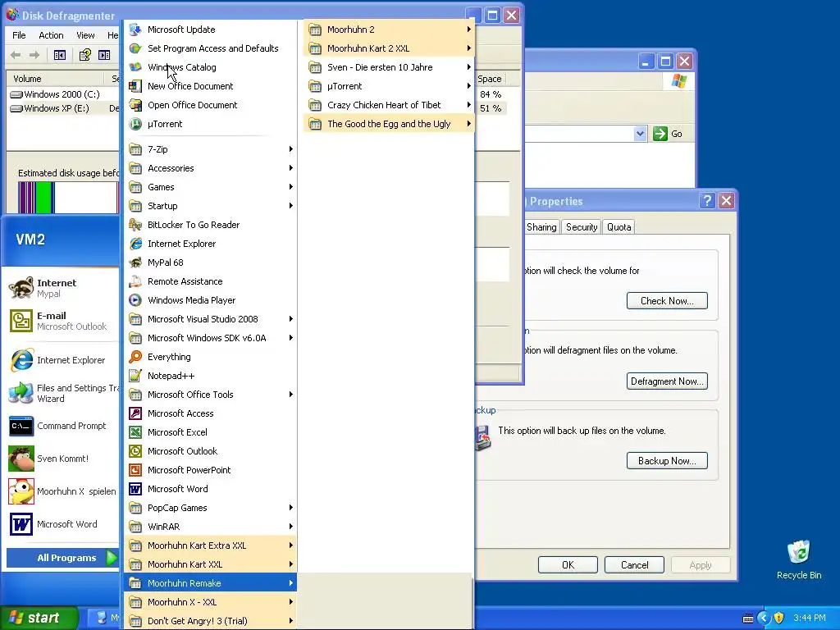
Task: Open Remote Assistance
Action: point(210,281)
